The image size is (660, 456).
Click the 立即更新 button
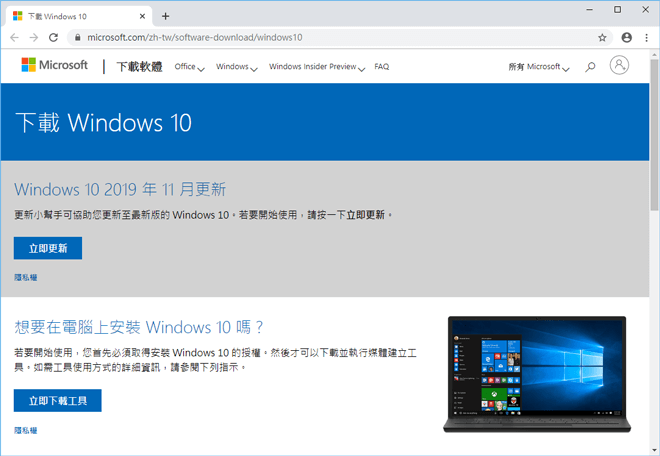(48, 248)
